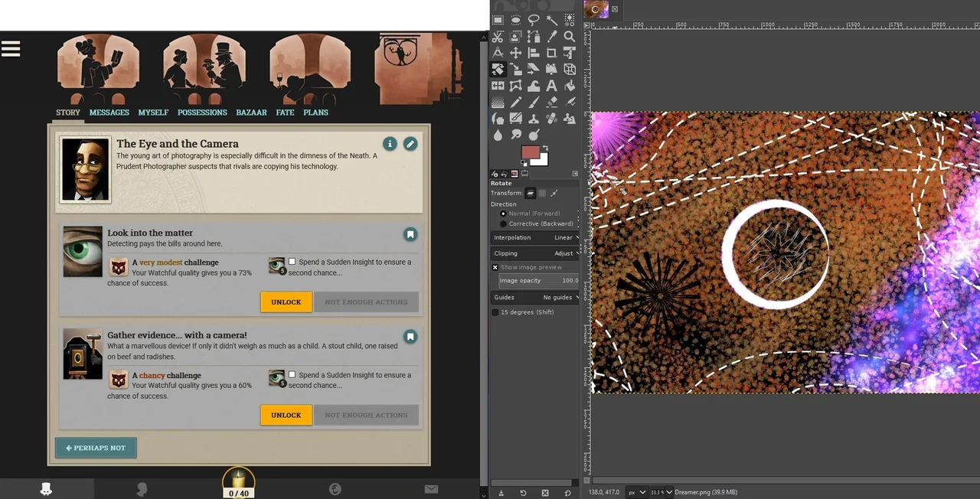Select the Dodge/Burn tool
Viewport: 980px width, 499px height.
(534, 135)
